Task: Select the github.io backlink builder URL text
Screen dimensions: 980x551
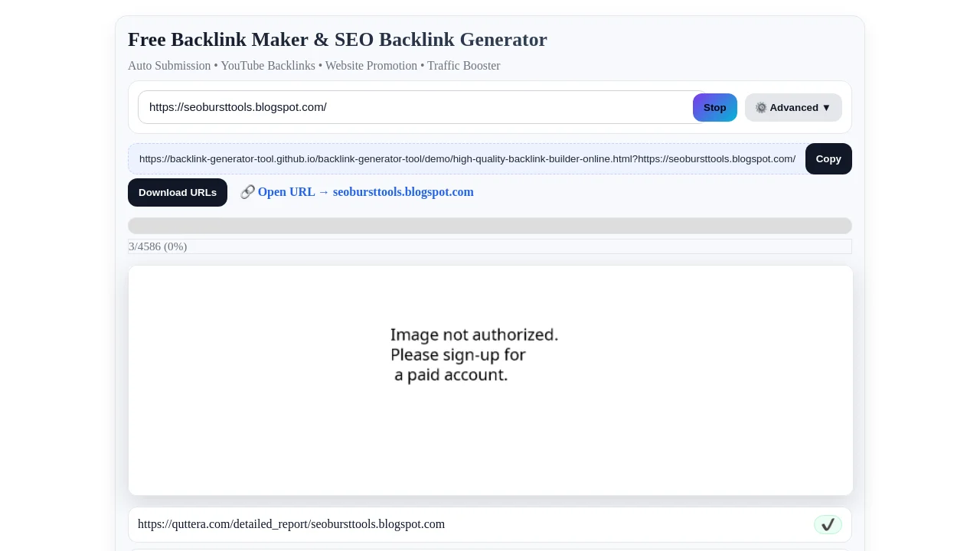Action: (467, 158)
